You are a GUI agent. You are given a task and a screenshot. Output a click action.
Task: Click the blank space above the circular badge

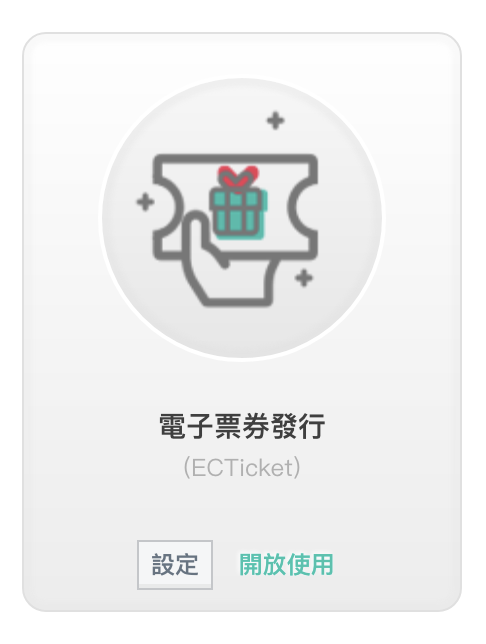pos(242,55)
